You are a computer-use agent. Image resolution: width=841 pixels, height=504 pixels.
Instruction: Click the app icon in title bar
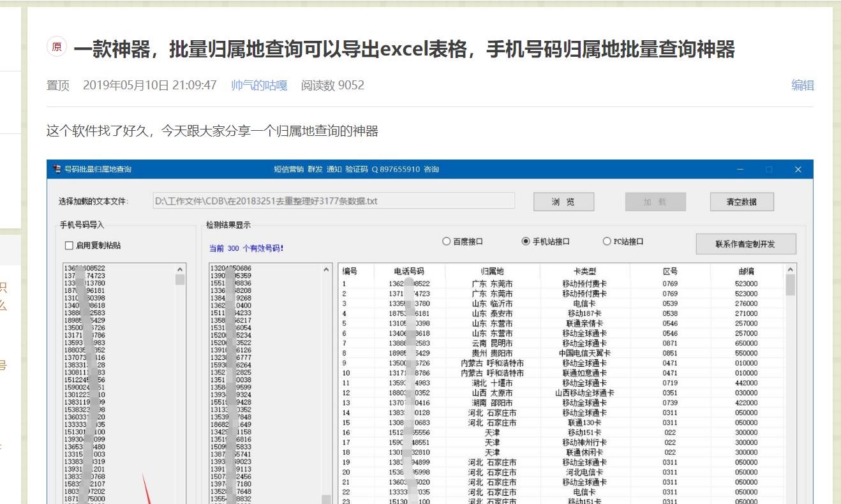(57, 169)
